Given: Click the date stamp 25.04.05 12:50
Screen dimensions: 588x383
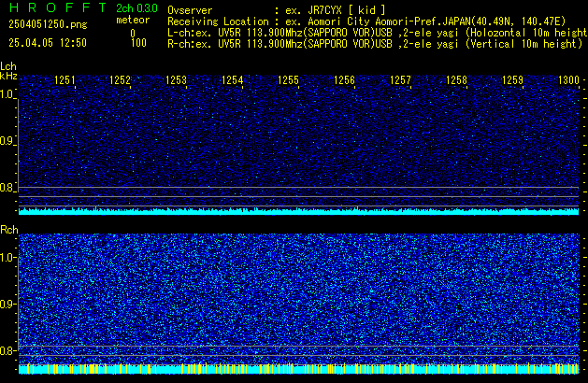Looking at the screenshot, I should click(48, 43).
